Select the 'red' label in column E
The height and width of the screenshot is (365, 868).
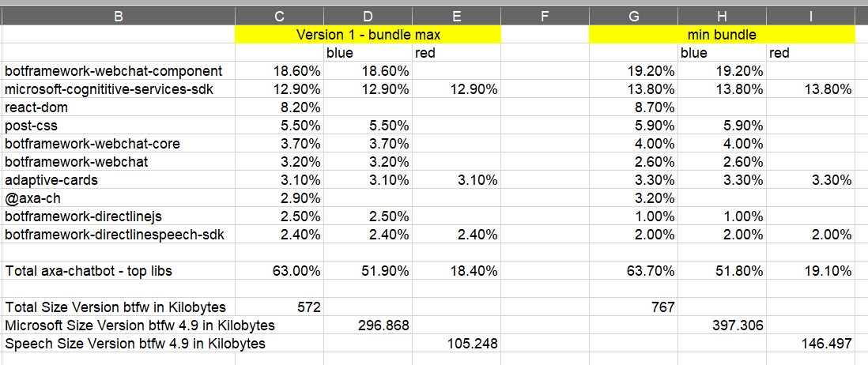[x=425, y=52]
